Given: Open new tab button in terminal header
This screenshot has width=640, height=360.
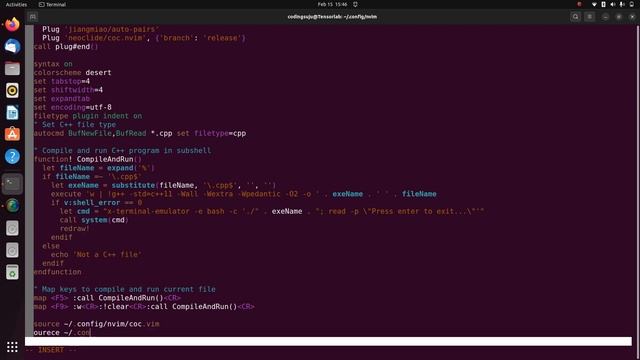Looking at the screenshot, I should [x=33, y=17].
